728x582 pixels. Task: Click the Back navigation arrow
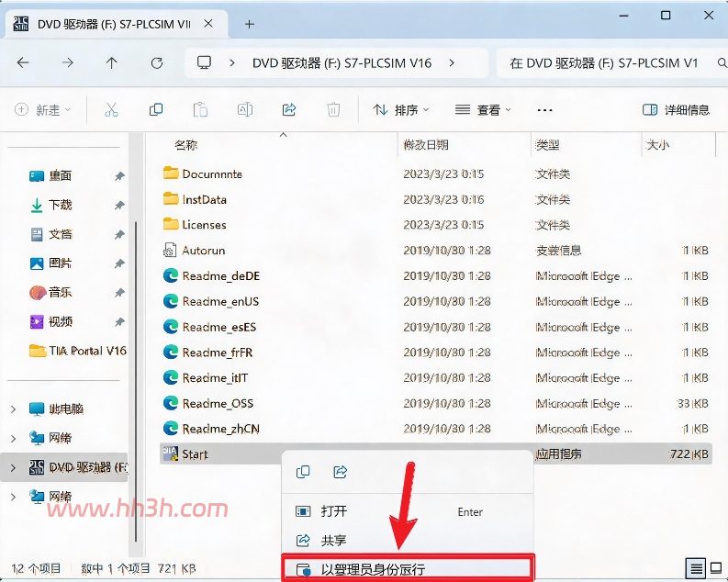pyautogui.click(x=23, y=62)
